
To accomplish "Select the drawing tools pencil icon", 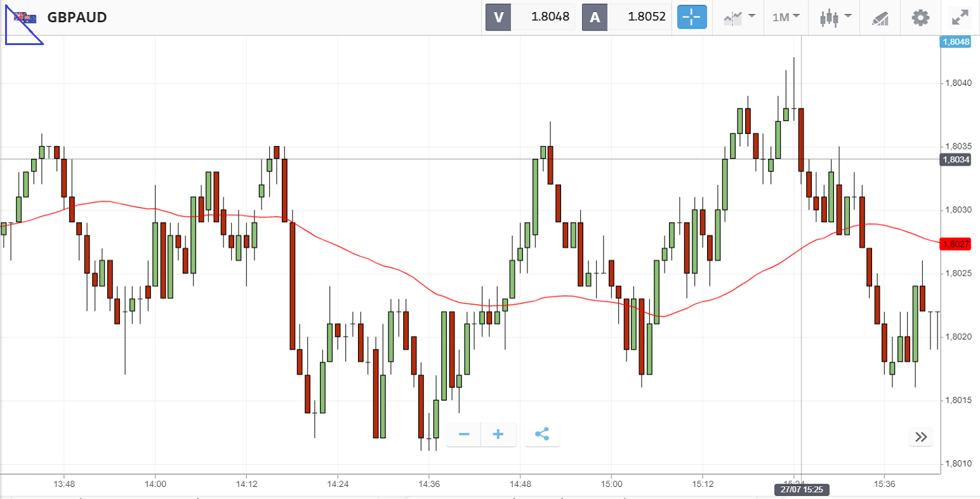I will [880, 18].
